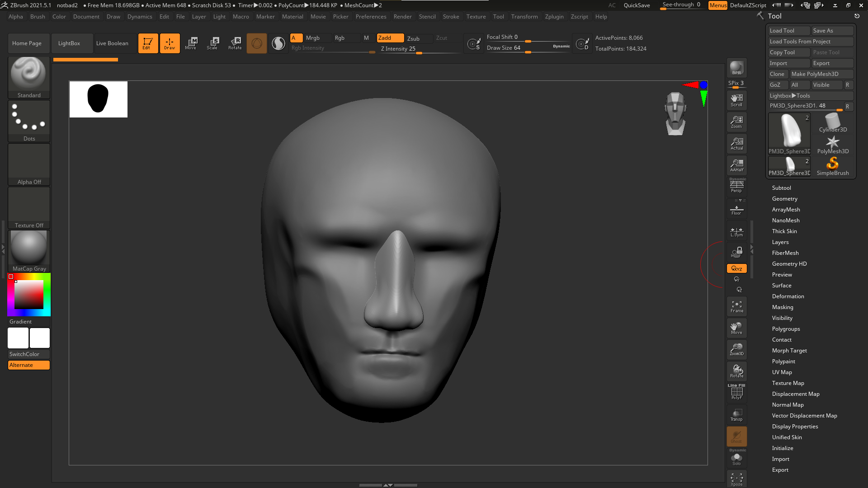The width and height of the screenshot is (868, 488).
Task: Click the BPR render icon
Action: click(x=736, y=68)
